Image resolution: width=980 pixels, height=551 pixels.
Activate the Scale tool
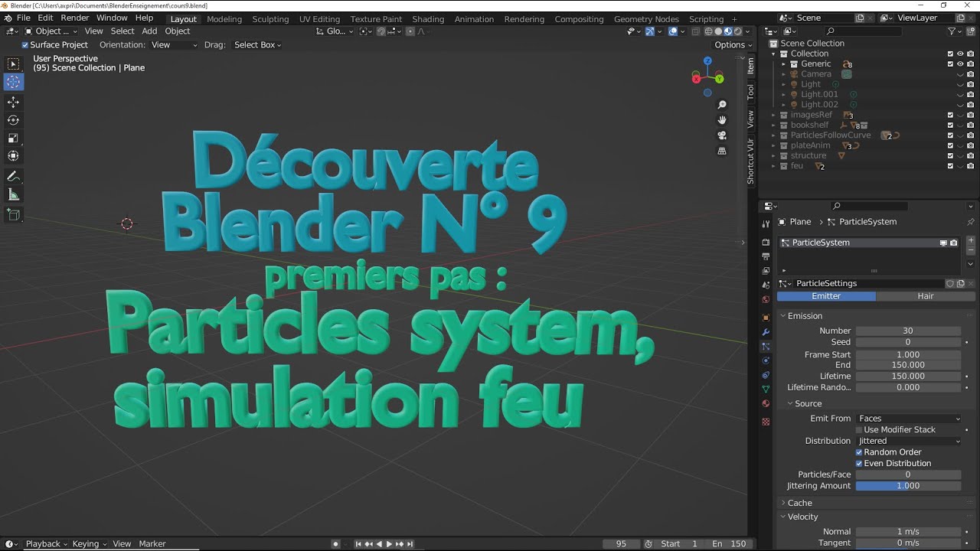tap(14, 138)
